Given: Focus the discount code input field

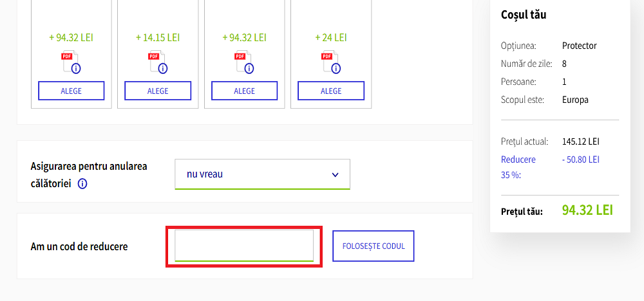Looking at the screenshot, I should coord(244,245).
